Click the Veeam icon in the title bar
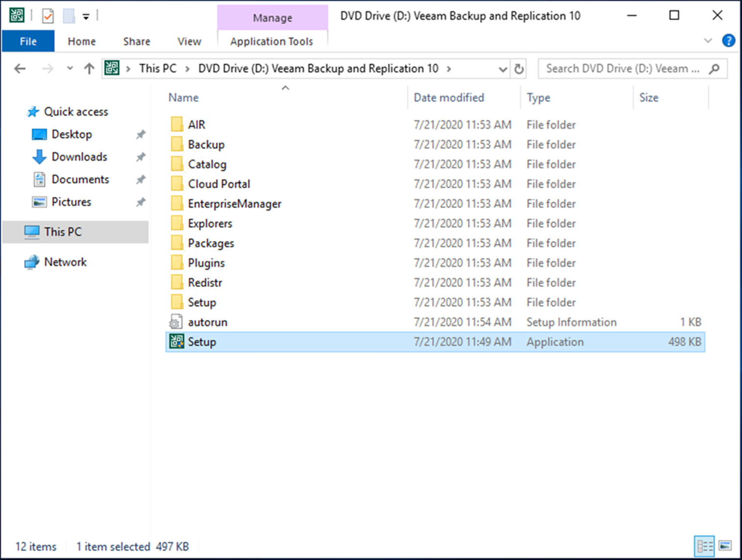Image resolution: width=742 pixels, height=560 pixels. tap(17, 16)
